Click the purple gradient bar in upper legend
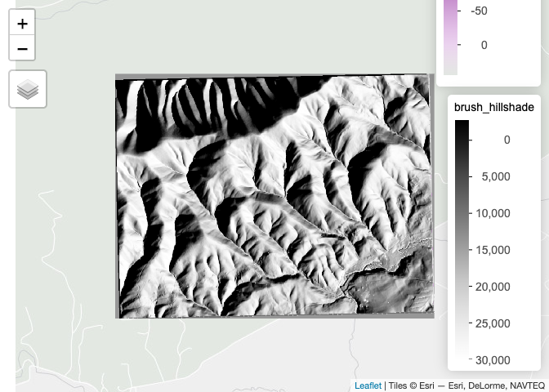 coord(450,37)
